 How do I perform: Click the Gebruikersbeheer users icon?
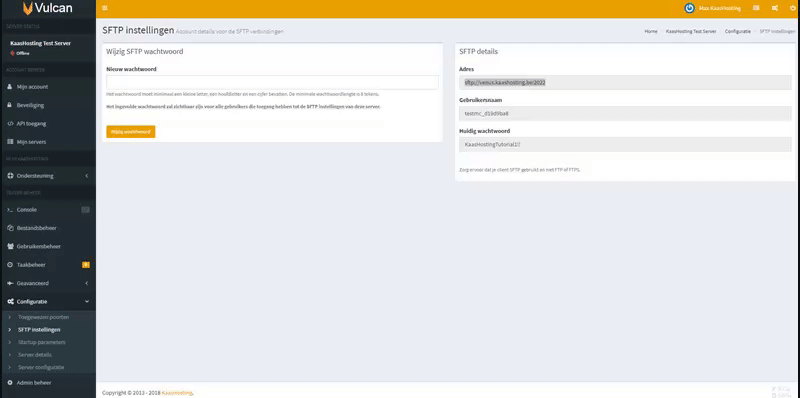click(10, 246)
